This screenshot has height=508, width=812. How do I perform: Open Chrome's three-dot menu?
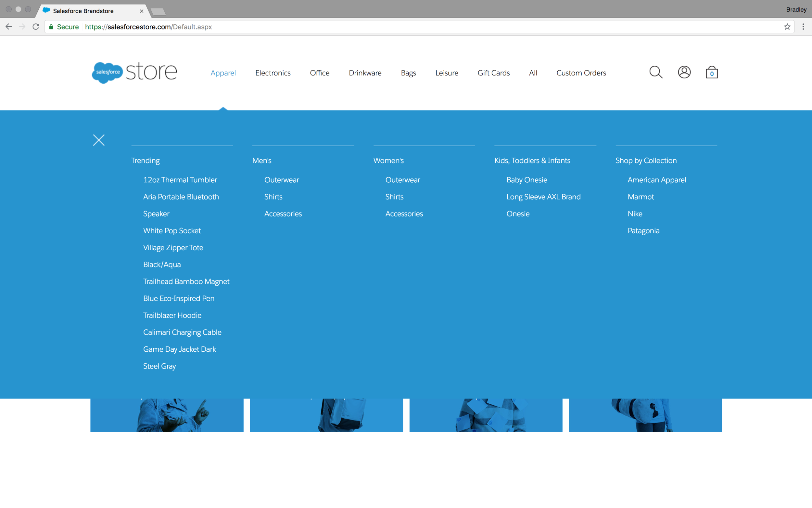(803, 27)
